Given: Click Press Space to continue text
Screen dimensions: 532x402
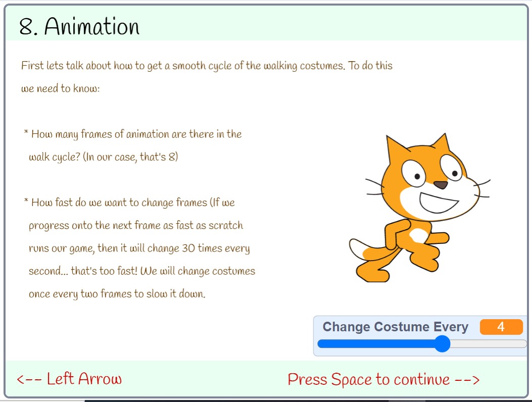Looking at the screenshot, I should click(383, 379).
